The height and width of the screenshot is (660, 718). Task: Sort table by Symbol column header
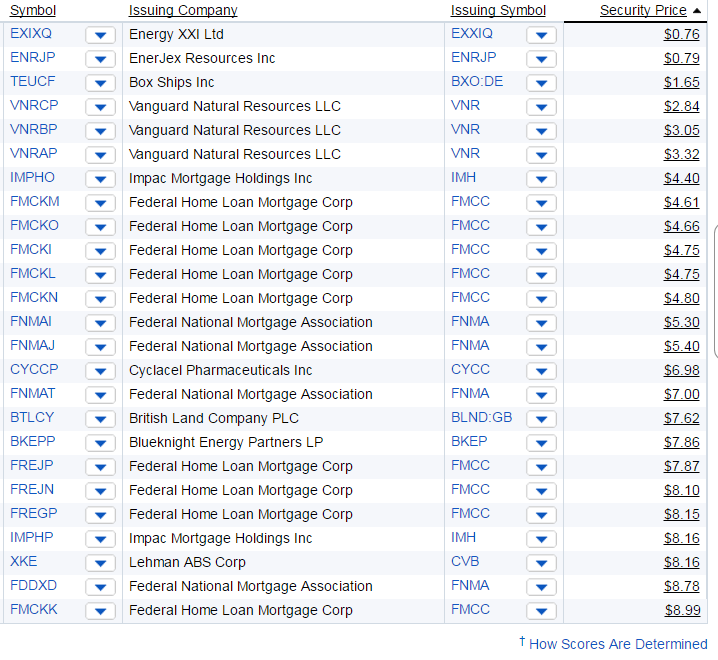point(33,10)
